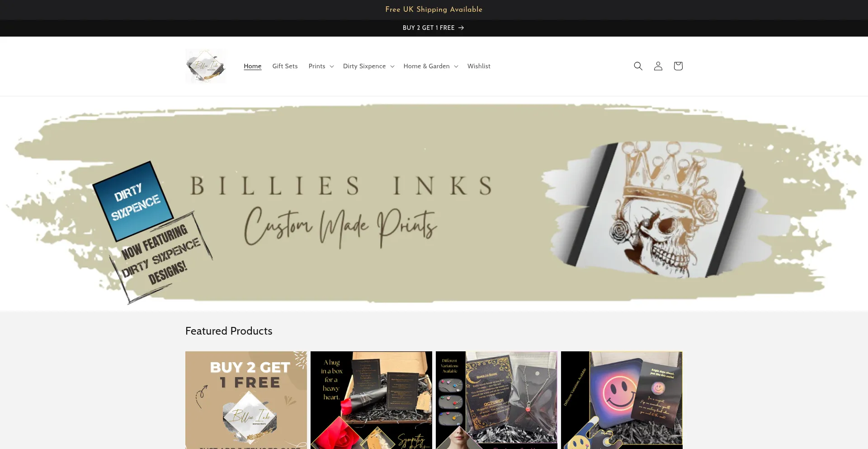Image resolution: width=868 pixels, height=449 pixels.
Task: Expand the Home & Garden dropdown chevron
Action: [456, 66]
